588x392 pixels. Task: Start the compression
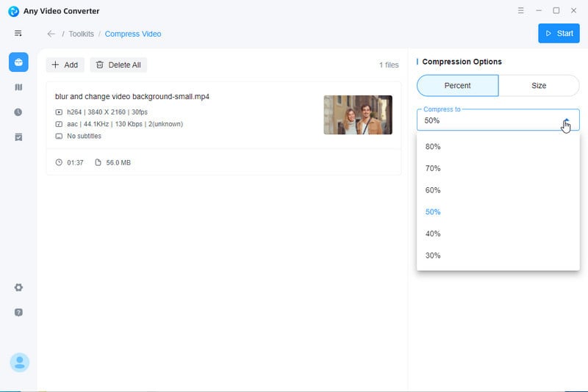click(559, 33)
